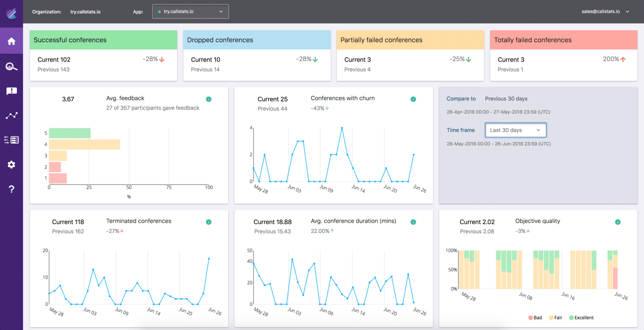Click red up arrow in Totally failed conferences

click(x=623, y=59)
